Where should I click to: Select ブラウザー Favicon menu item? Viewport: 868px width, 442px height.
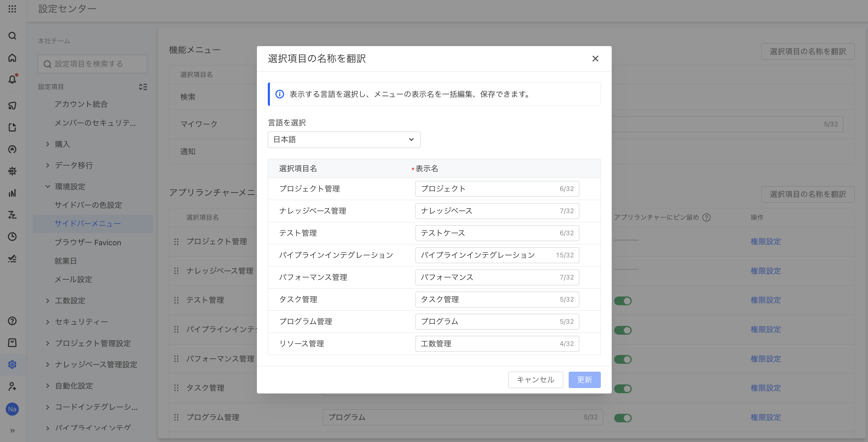(x=88, y=243)
